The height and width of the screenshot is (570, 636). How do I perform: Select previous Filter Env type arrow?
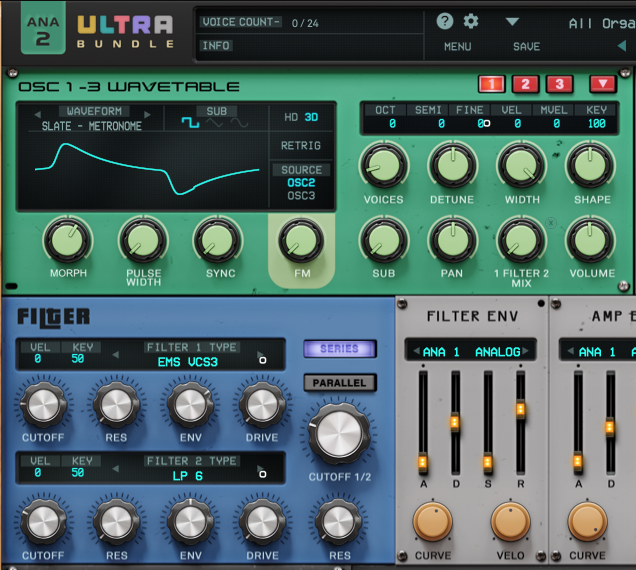(x=416, y=351)
